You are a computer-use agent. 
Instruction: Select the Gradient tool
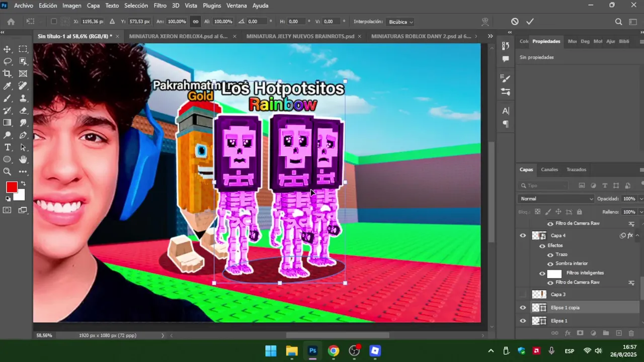pyautogui.click(x=8, y=123)
